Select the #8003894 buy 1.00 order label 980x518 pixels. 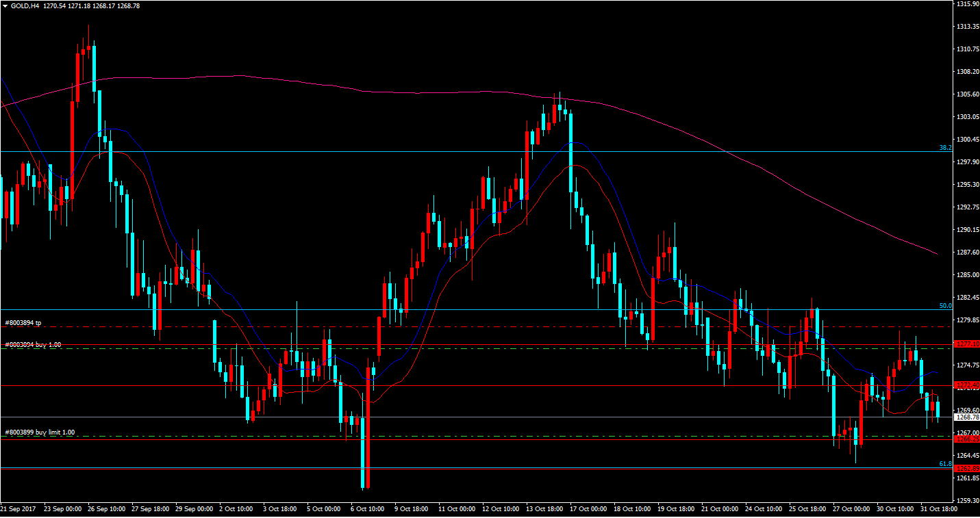coord(33,345)
